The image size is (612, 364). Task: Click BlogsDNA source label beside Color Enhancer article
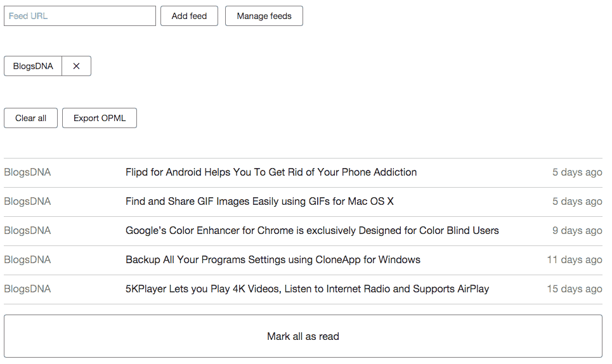pos(27,231)
